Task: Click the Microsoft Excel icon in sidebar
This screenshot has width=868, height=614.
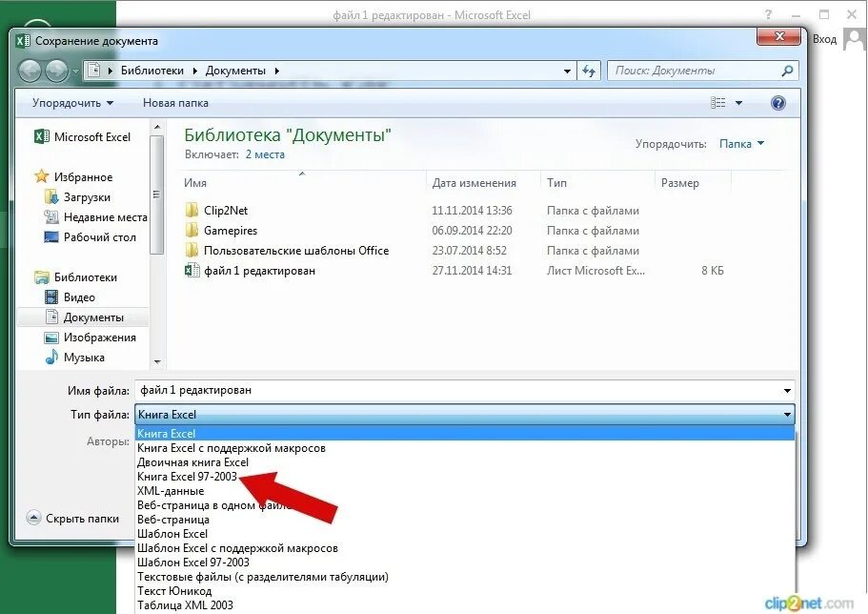Action: [42, 137]
